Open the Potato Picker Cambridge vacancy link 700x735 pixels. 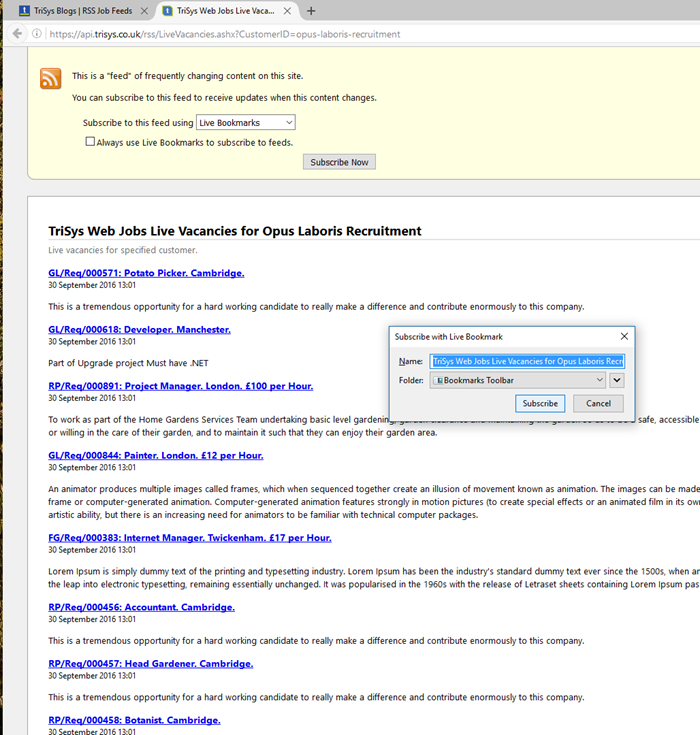[x=146, y=273]
